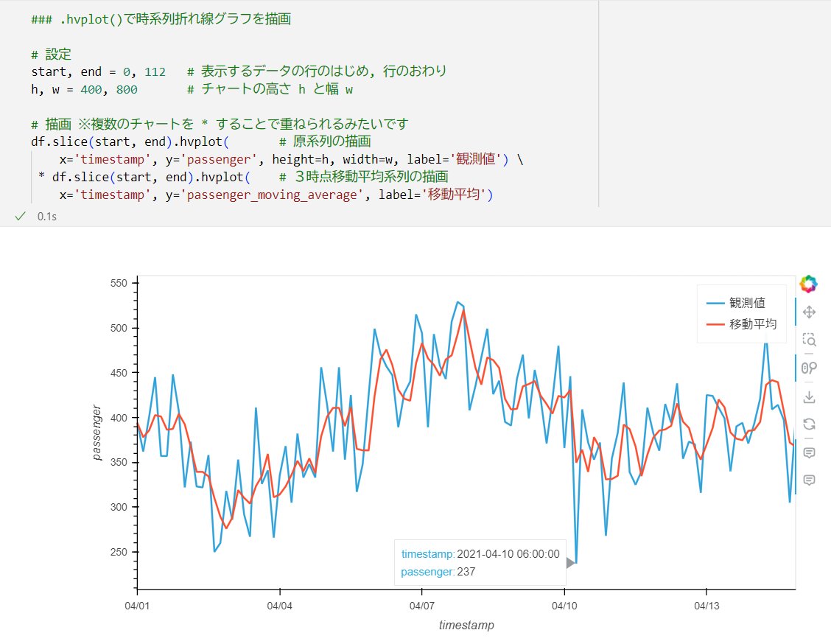Select the first hover tooltip tool
The width and height of the screenshot is (831, 644).
(x=808, y=452)
